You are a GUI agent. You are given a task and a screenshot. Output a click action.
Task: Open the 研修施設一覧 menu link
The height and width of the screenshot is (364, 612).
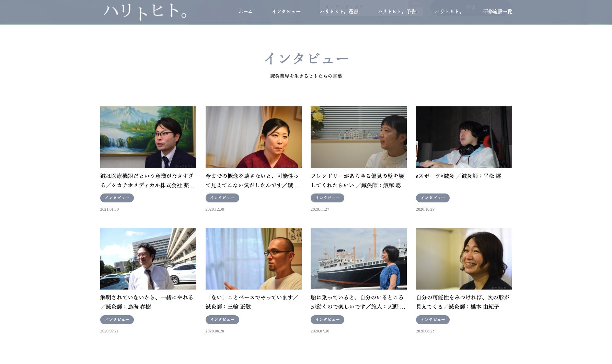tap(497, 12)
